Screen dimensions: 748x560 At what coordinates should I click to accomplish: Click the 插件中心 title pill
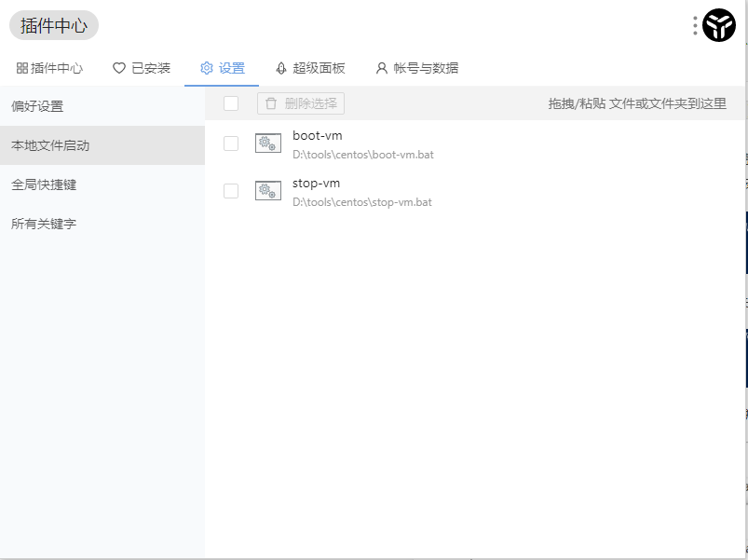54,25
